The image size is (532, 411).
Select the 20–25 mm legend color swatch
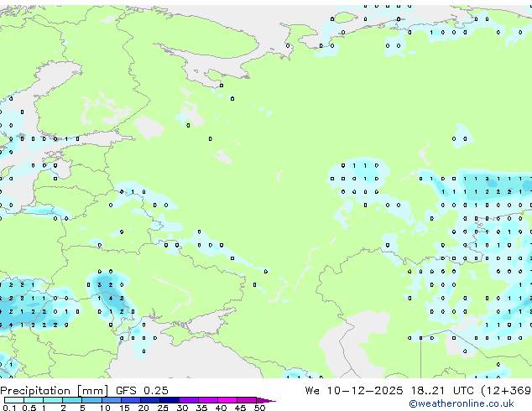(x=149, y=400)
